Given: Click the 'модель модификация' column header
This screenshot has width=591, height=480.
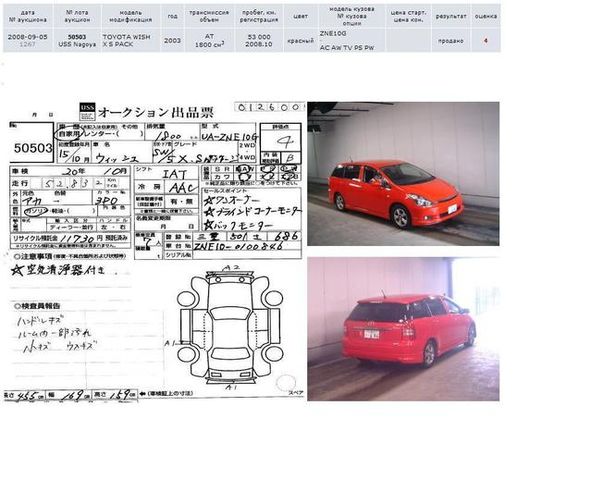Looking at the screenshot, I should (130, 16).
